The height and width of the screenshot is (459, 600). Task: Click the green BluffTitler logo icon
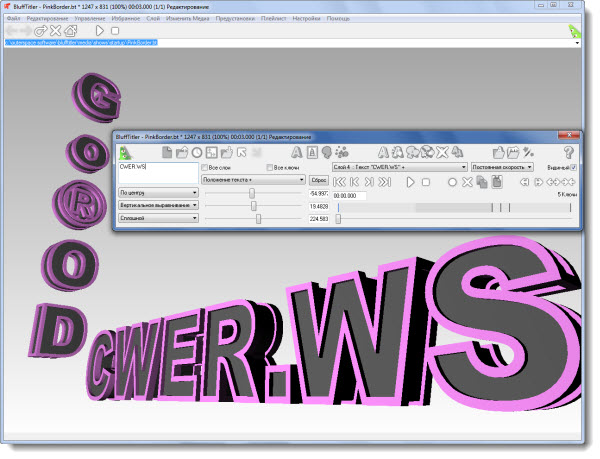coord(126,152)
